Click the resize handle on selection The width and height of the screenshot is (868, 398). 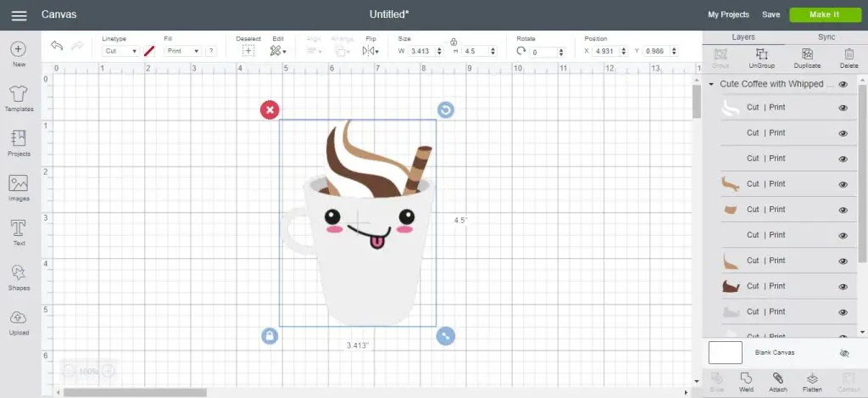tap(446, 336)
